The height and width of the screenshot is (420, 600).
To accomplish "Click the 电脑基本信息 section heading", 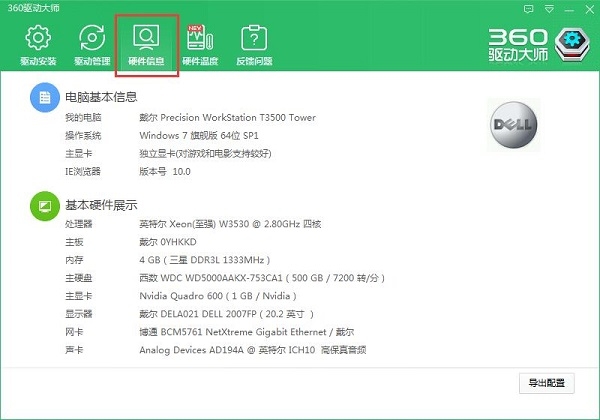I will [101, 97].
